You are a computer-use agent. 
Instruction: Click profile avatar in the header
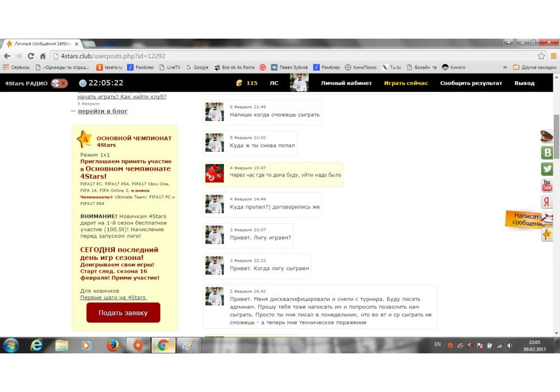click(299, 82)
